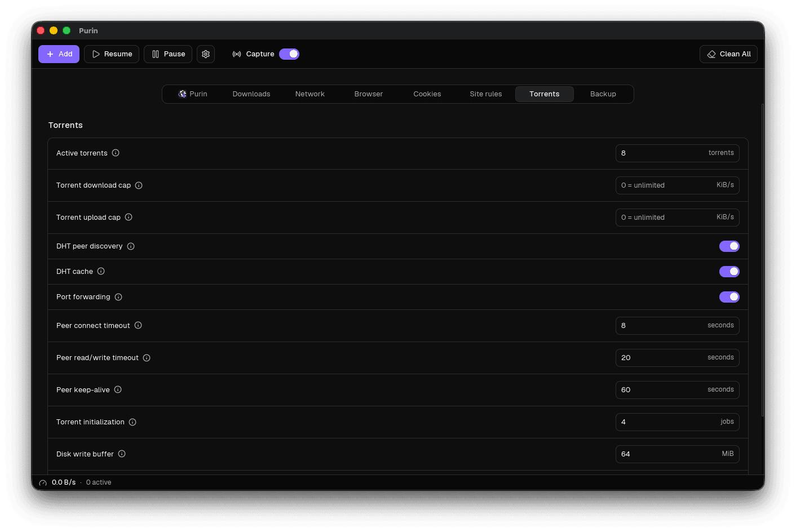Edit the Disk write buffer field
796x532 pixels.
click(x=678, y=454)
